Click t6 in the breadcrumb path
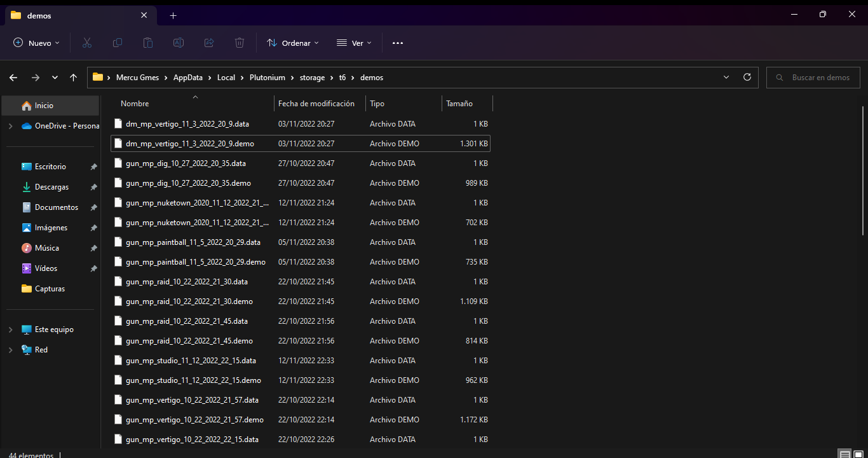Viewport: 868px width, 458px height. [342, 78]
